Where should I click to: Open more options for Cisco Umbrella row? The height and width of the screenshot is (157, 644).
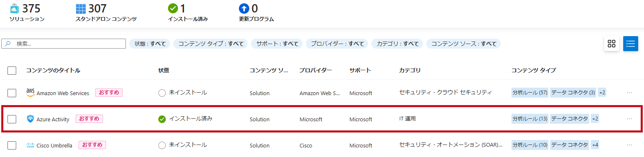pos(629,145)
